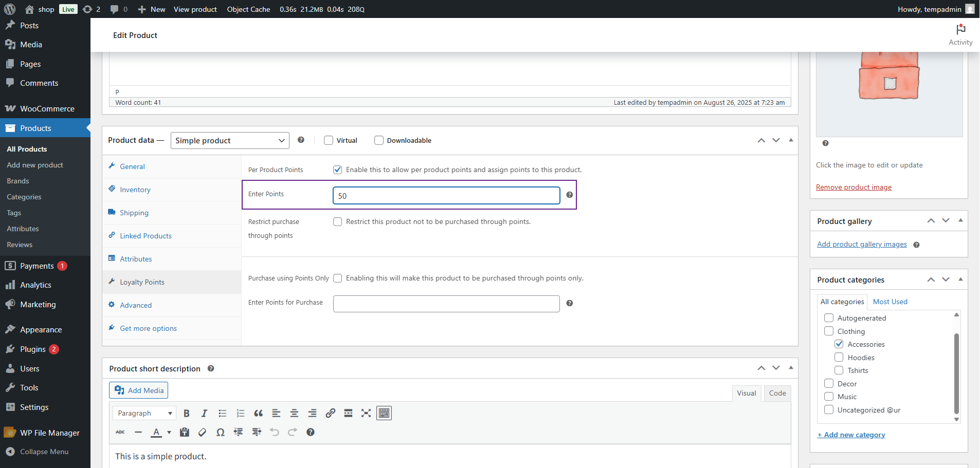This screenshot has width=980, height=468.
Task: Open the Paragraph format dropdown
Action: 144,414
